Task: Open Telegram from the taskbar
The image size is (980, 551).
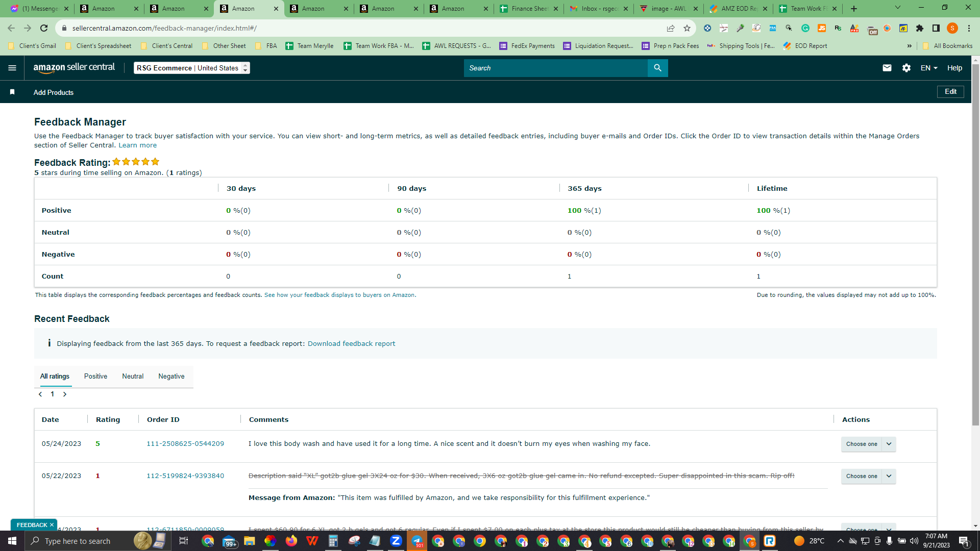Action: [x=416, y=541]
